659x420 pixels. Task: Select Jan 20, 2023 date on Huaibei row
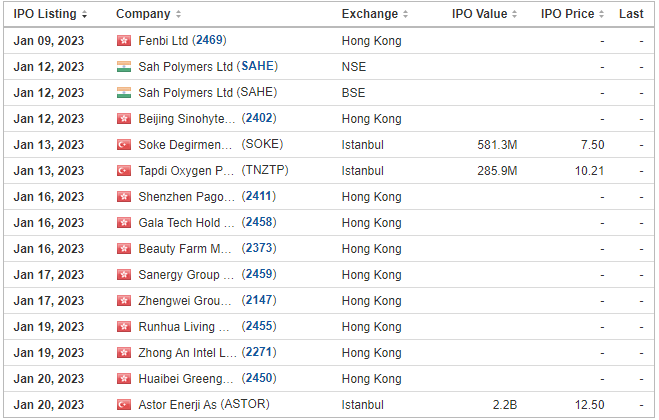click(x=49, y=379)
